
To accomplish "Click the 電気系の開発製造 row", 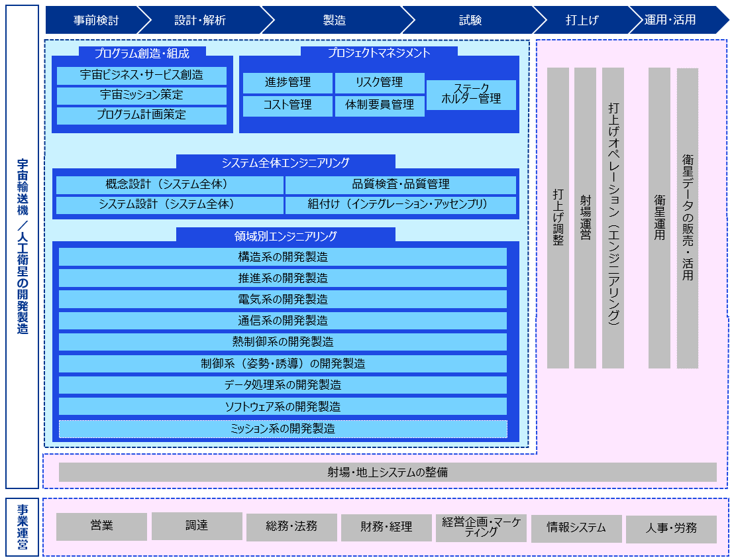I will tap(283, 299).
